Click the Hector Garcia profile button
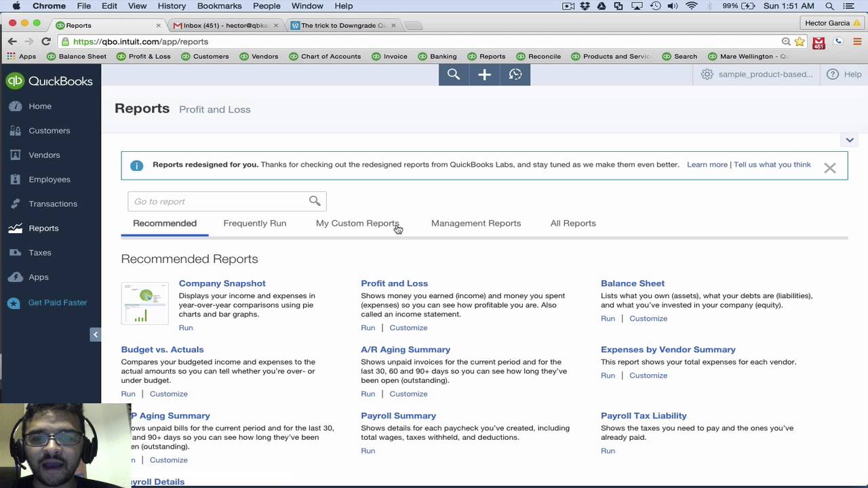 [833, 23]
